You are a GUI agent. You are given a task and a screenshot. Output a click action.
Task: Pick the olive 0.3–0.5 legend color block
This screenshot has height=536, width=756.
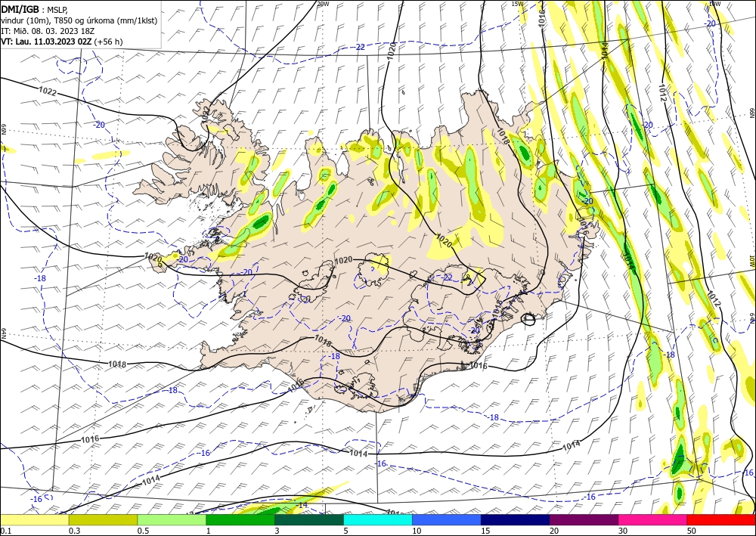[103, 519]
